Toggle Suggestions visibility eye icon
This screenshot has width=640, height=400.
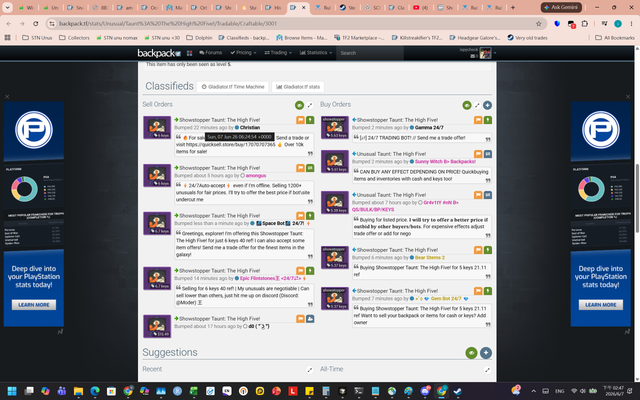click(471, 353)
